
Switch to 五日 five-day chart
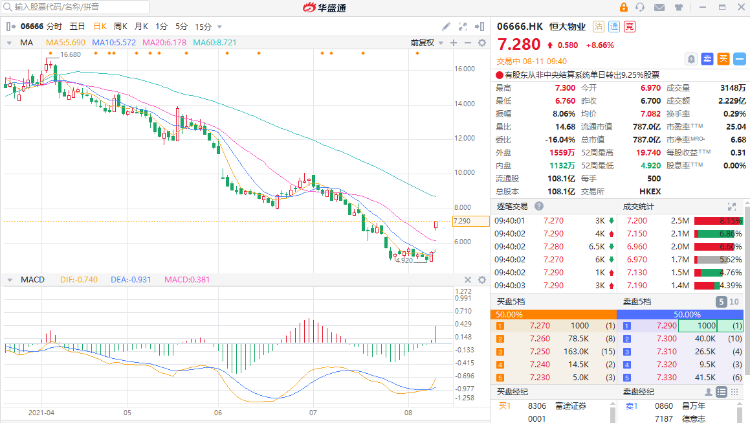pos(77,26)
